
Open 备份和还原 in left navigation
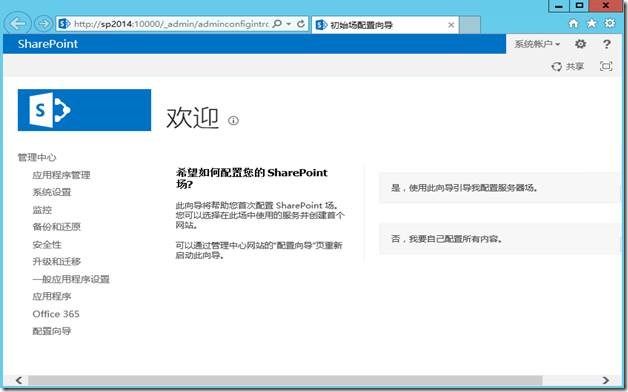coord(56,227)
